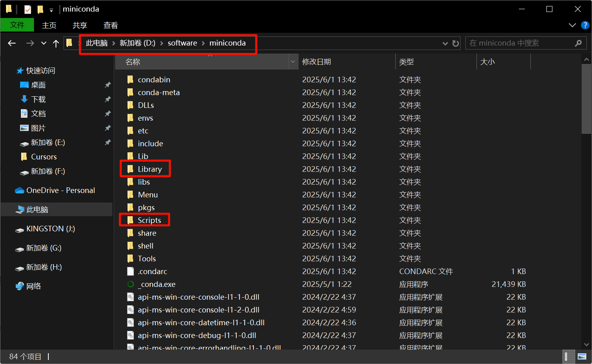Click the DLLs folder icon

[130, 105]
